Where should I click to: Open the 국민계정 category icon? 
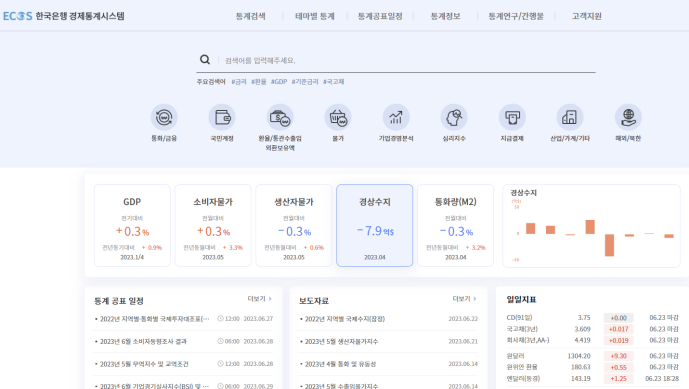pos(222,117)
